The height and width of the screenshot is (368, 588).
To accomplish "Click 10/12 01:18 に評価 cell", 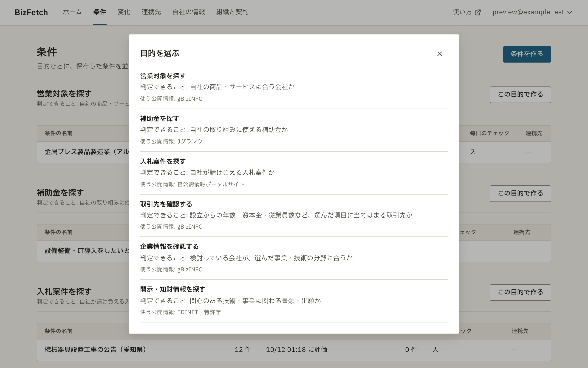I will click(297, 350).
